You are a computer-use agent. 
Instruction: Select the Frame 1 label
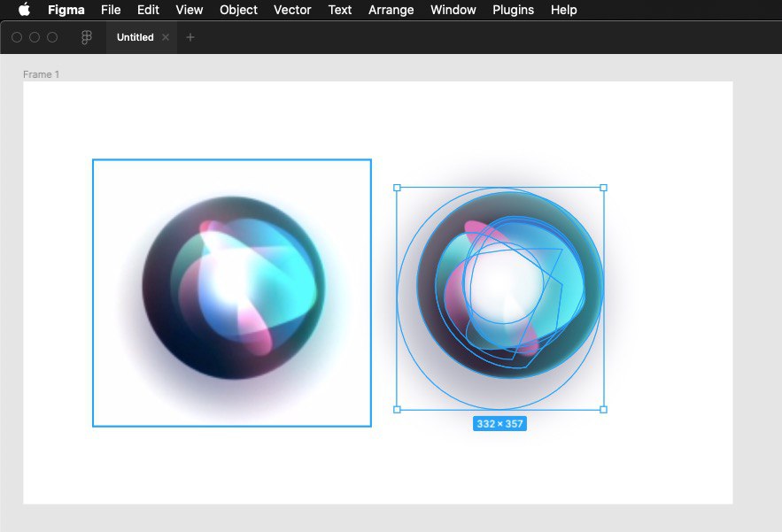coord(41,74)
